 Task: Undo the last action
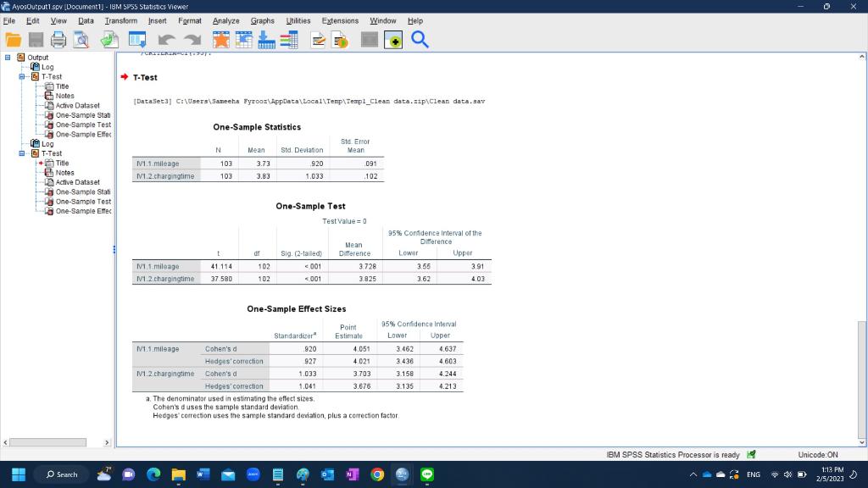164,39
